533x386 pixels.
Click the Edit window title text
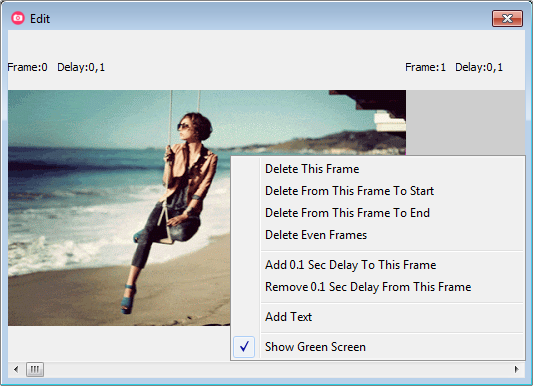pyautogui.click(x=40, y=19)
